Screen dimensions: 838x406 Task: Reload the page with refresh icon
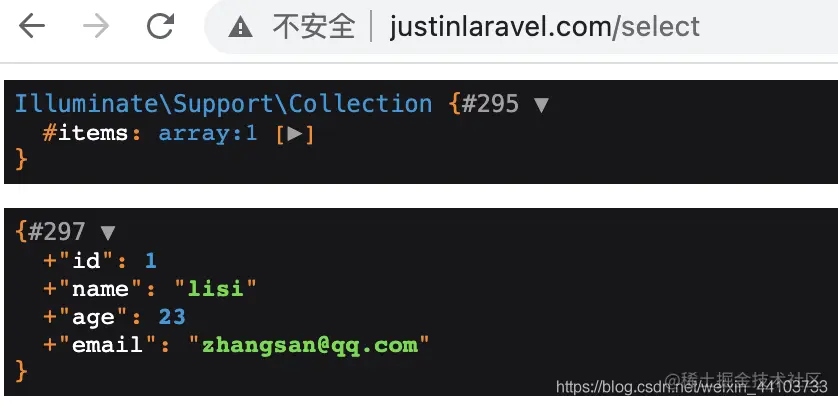click(160, 26)
